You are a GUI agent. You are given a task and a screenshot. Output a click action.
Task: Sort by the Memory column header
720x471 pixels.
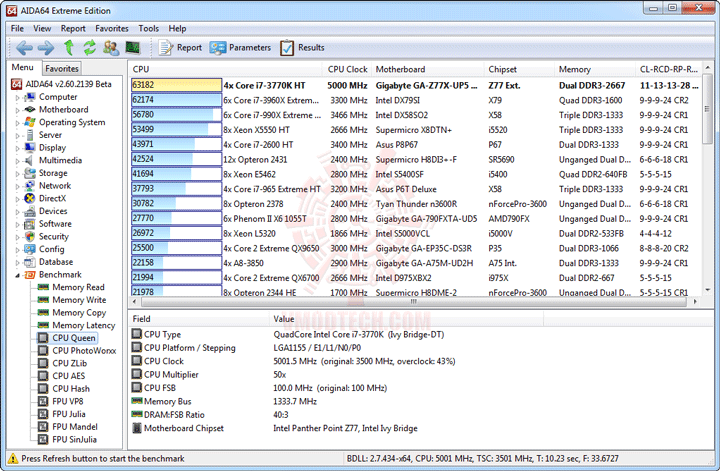pyautogui.click(x=595, y=69)
